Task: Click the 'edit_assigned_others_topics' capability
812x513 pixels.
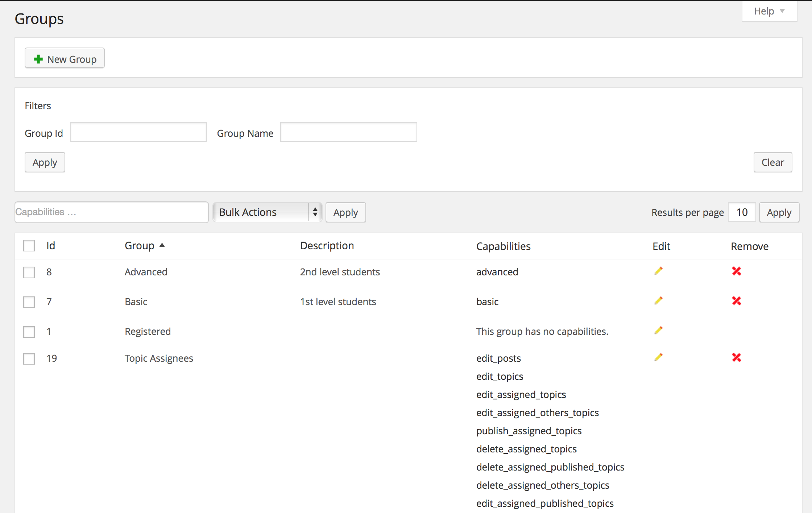Action: click(x=537, y=413)
